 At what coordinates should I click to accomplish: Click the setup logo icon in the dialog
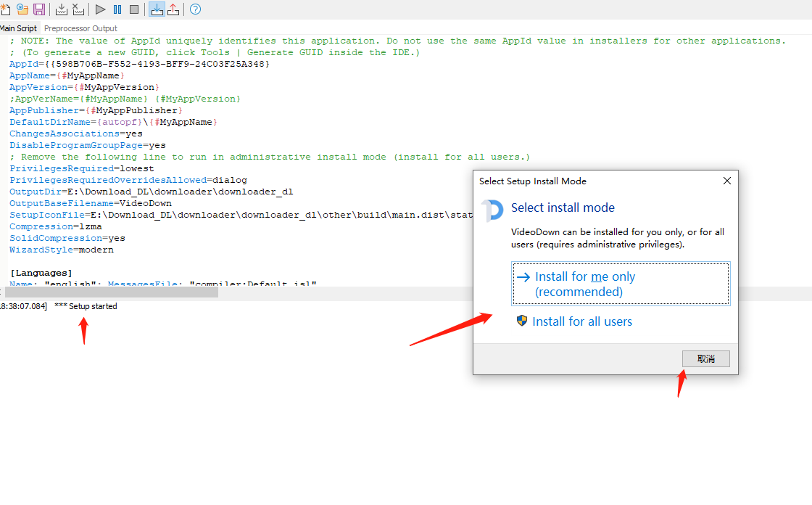[x=492, y=210]
